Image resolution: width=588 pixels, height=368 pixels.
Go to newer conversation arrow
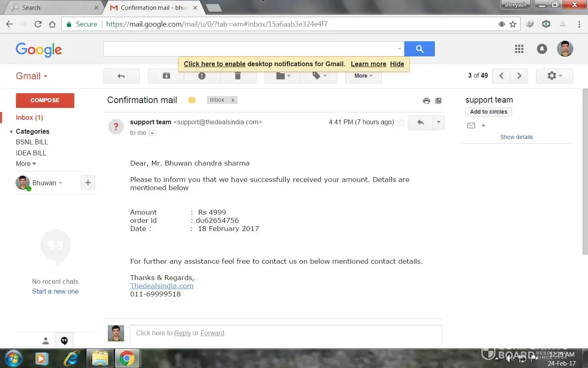tap(501, 76)
